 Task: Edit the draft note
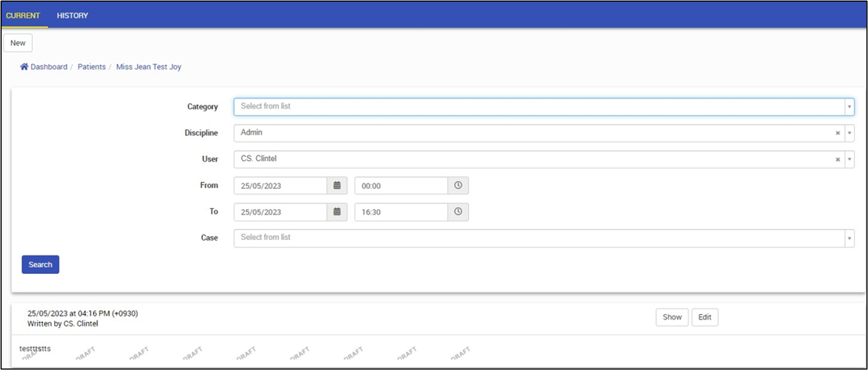(x=705, y=317)
